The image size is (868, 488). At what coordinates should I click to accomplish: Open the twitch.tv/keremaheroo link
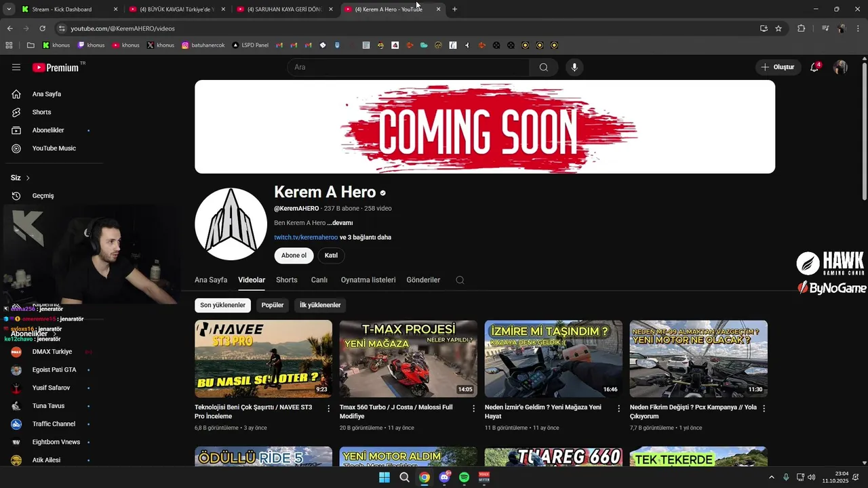point(306,237)
